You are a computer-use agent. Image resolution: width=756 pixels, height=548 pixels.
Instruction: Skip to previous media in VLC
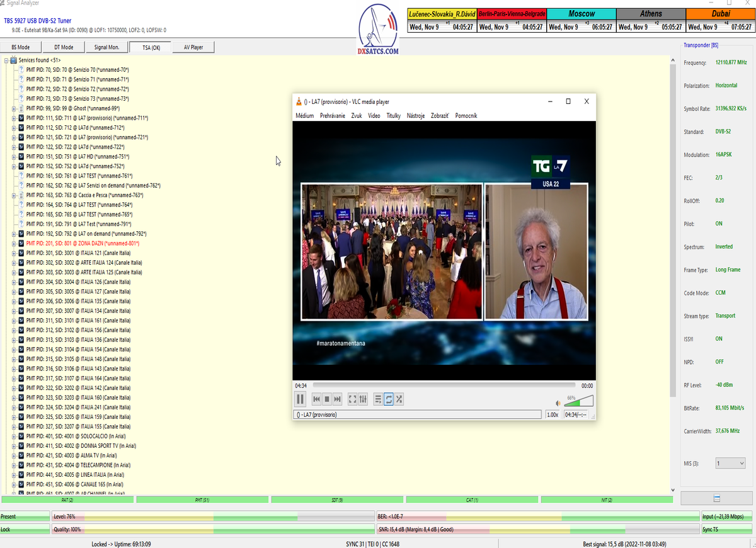(317, 399)
